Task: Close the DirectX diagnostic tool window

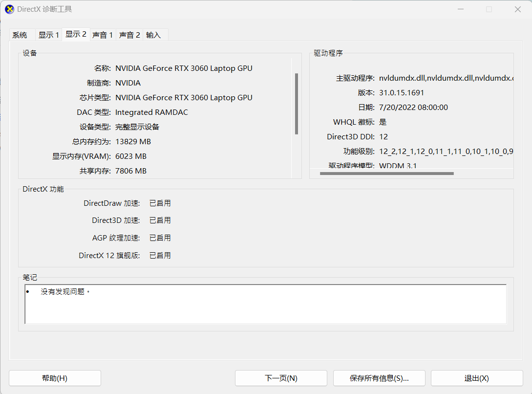Action: [x=518, y=9]
